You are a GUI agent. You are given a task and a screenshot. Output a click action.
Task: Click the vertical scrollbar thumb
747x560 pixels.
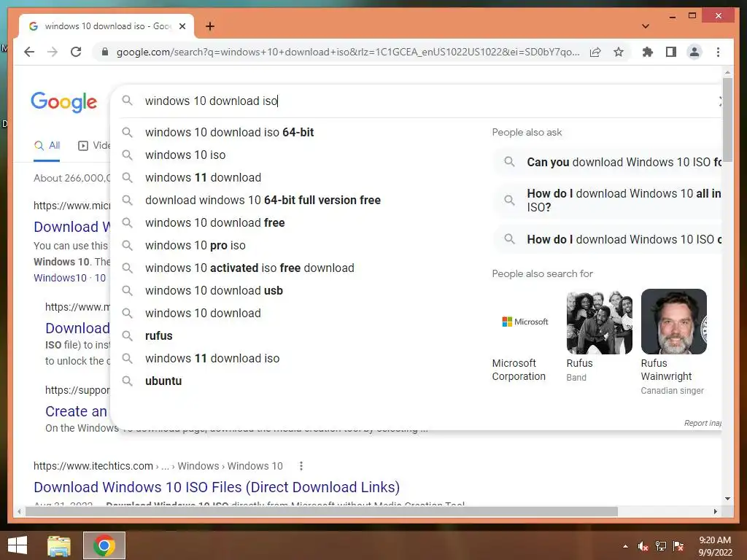click(x=727, y=122)
